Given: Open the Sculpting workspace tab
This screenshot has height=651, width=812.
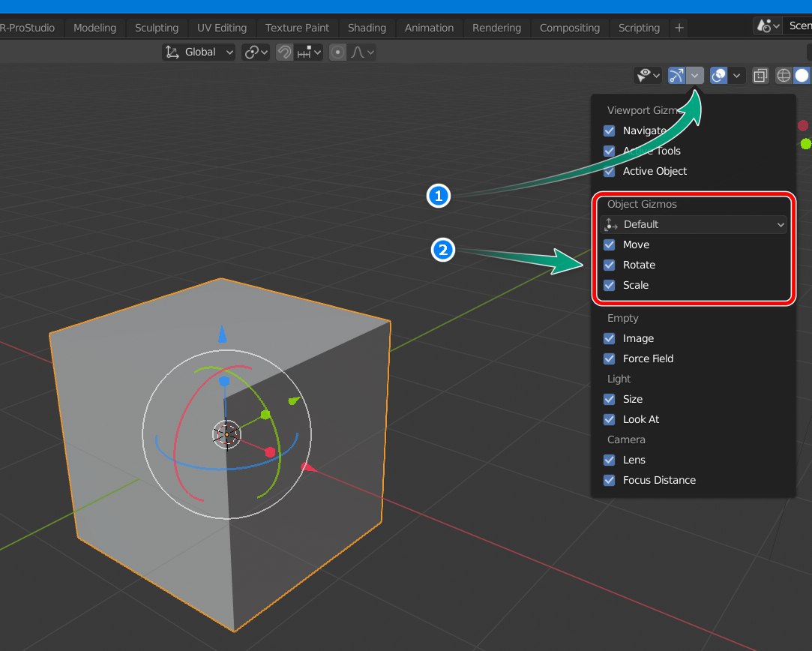Looking at the screenshot, I should tap(157, 28).
